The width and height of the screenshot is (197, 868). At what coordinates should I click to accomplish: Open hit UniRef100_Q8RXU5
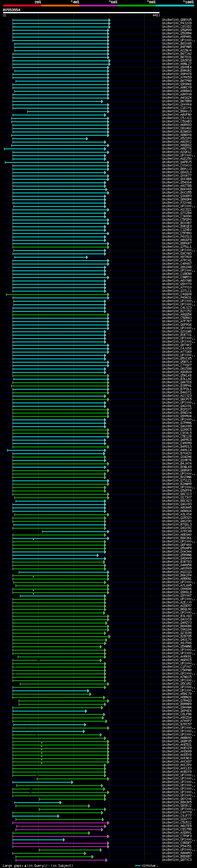click(x=177, y=20)
